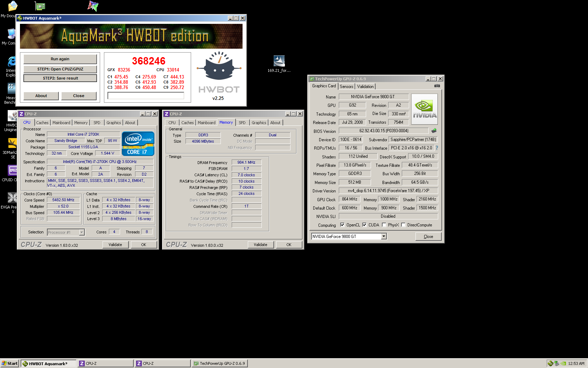Toggle the CUDA checkbox in GPU-Z
Screen dimensions: 588x368
(364, 225)
